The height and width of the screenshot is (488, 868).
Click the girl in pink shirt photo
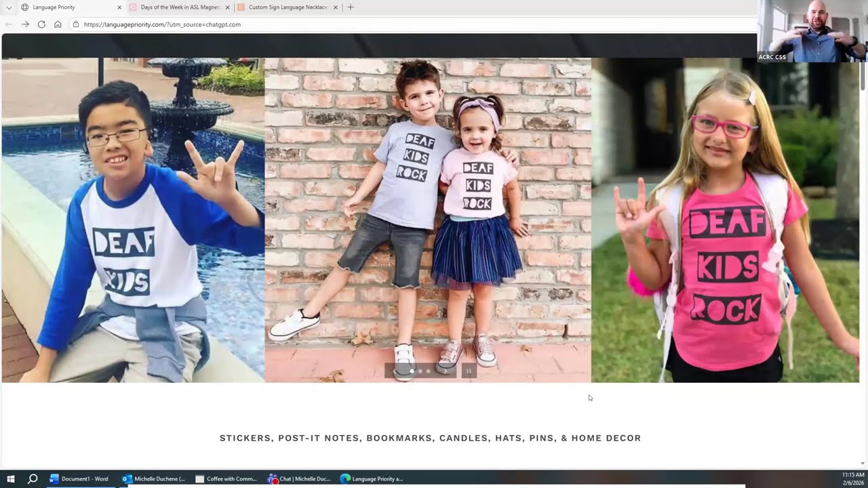click(x=725, y=220)
